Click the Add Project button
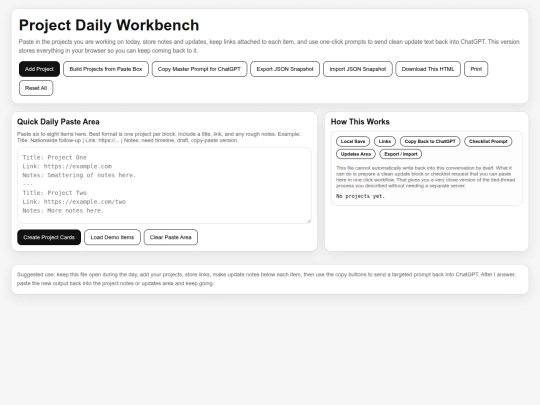The image size is (540, 405). click(x=39, y=69)
